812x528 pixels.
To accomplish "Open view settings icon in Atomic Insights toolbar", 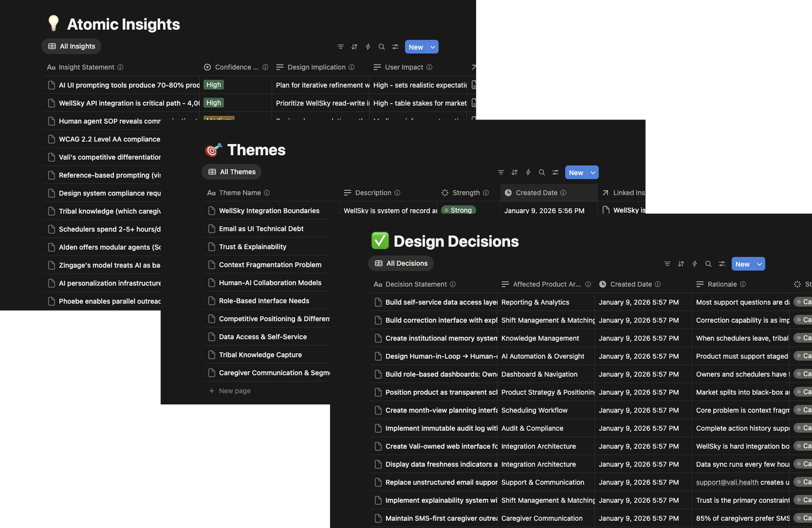I will click(x=395, y=47).
